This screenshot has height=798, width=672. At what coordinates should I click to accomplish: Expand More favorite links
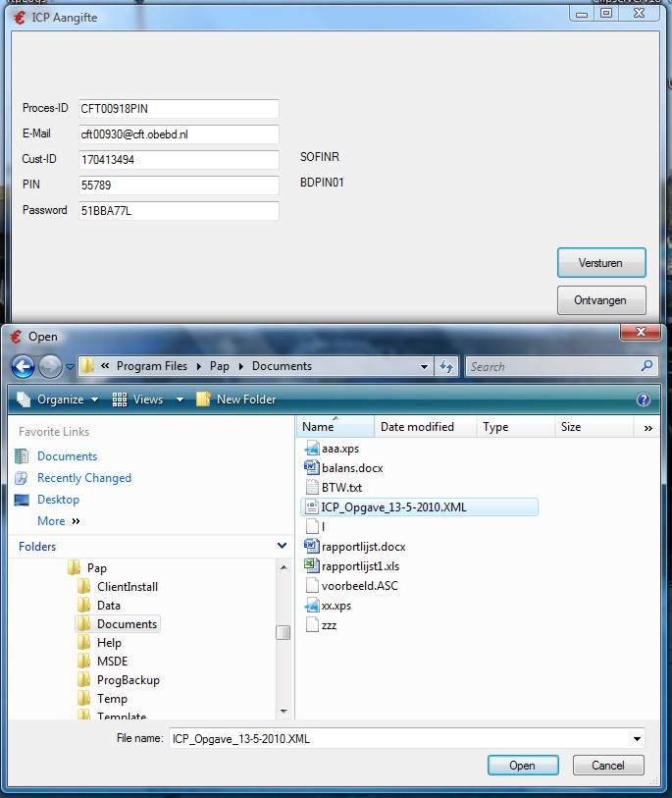[58, 521]
